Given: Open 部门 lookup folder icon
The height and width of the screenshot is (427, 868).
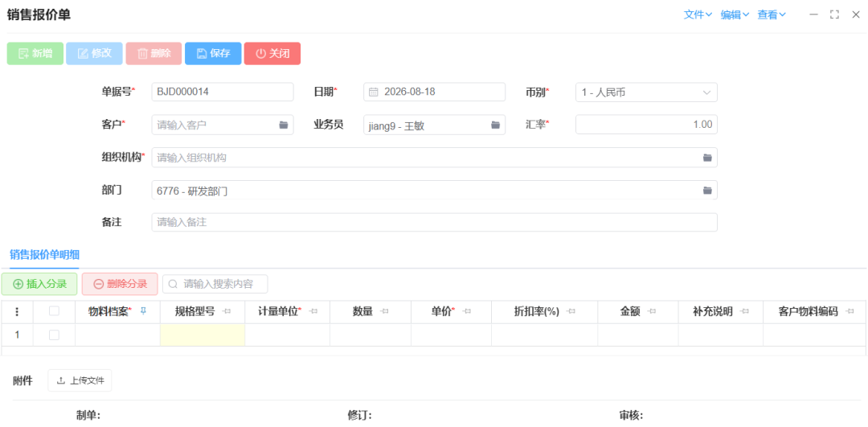Looking at the screenshot, I should tap(707, 191).
